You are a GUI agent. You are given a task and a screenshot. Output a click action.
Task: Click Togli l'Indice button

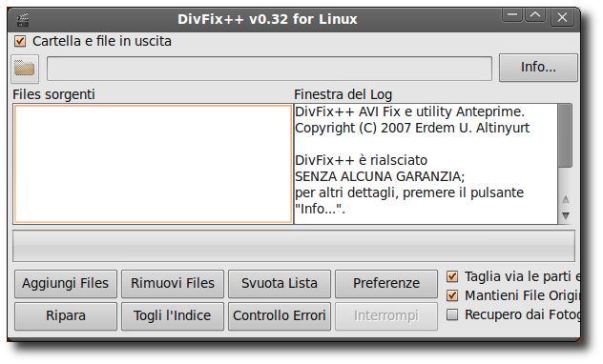(173, 316)
